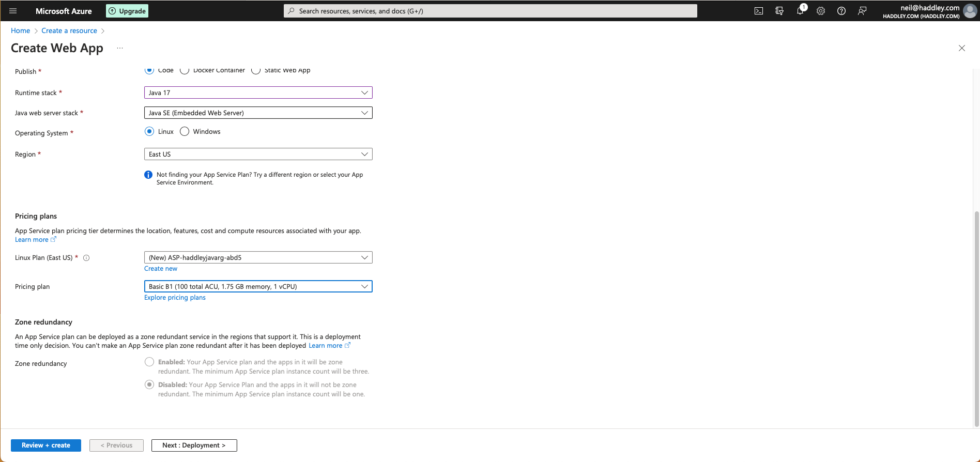Click the Pricing plans section heading

click(36, 216)
